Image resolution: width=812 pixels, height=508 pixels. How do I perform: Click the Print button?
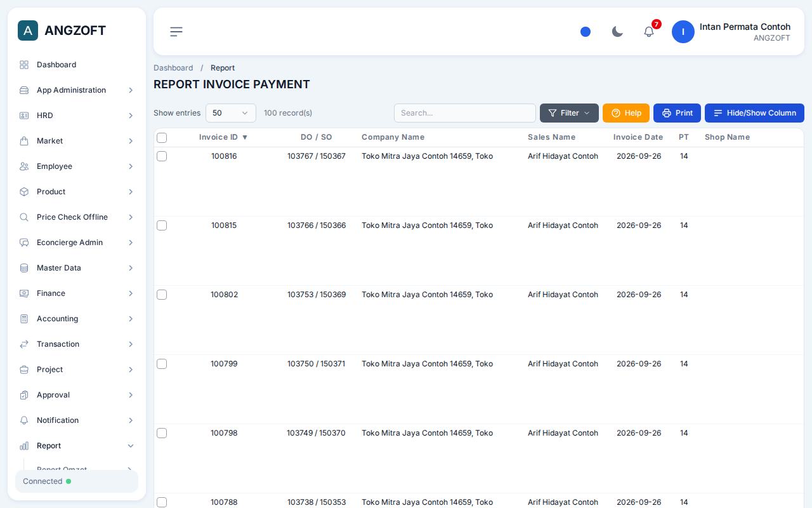pos(677,113)
